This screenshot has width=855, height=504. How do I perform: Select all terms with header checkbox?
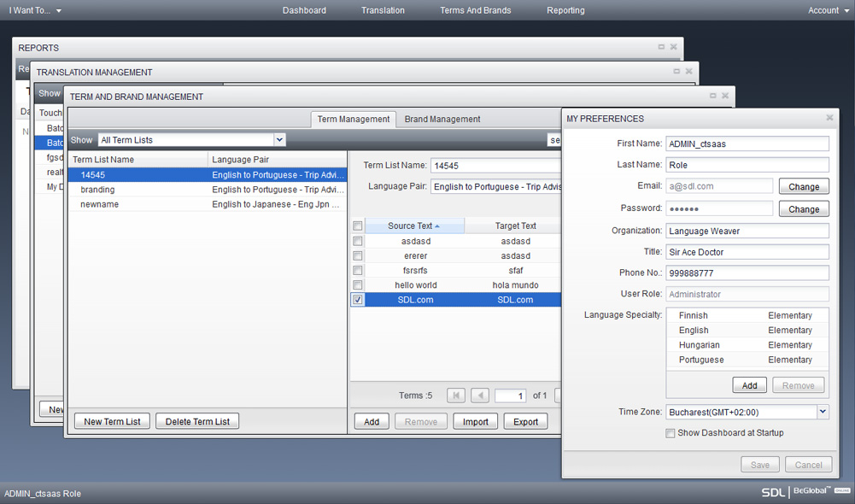[x=358, y=226]
